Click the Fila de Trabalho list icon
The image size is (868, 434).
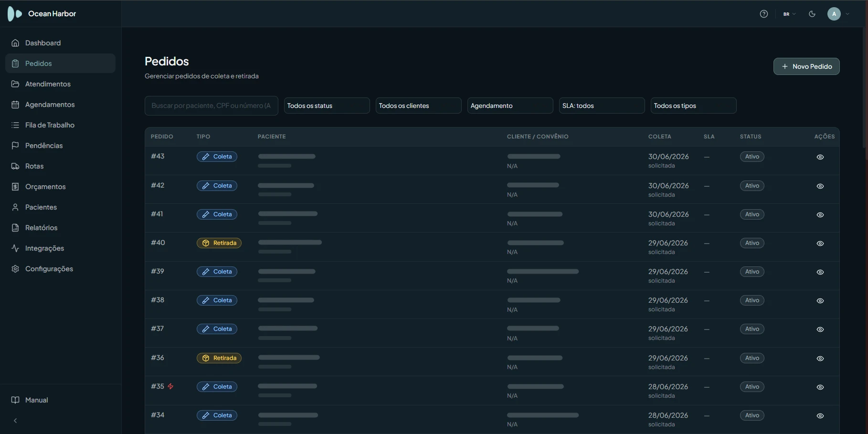[x=15, y=125]
